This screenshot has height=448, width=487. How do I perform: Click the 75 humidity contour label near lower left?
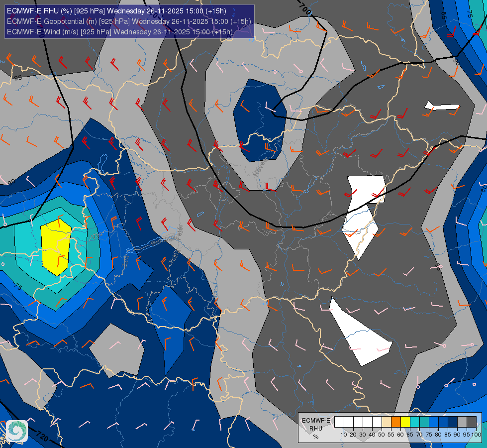click(18, 287)
